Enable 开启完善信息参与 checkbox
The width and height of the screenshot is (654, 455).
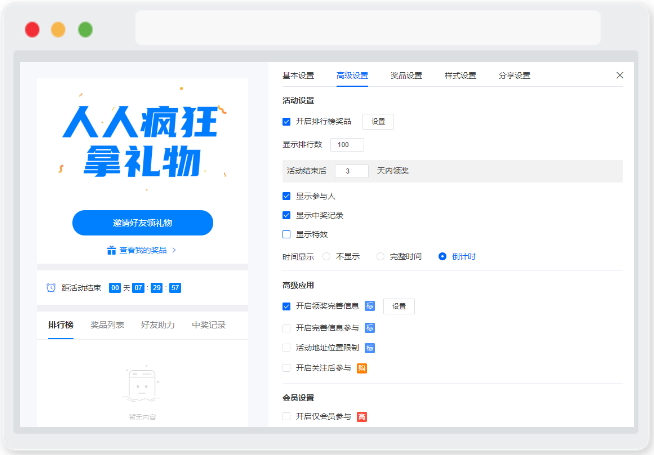click(287, 328)
